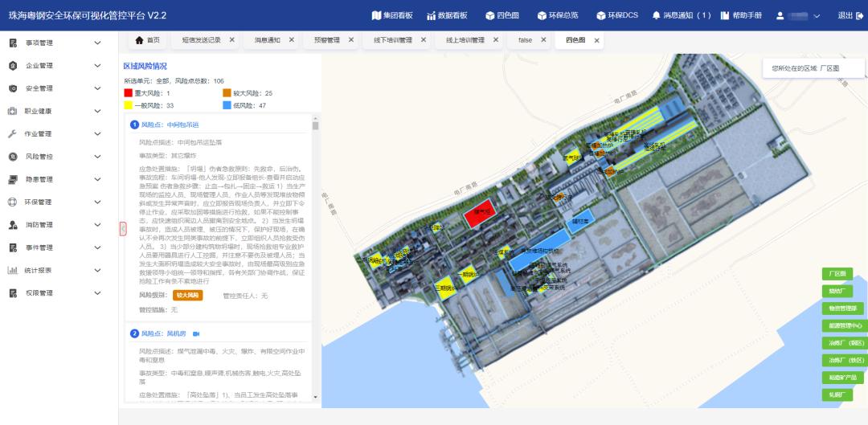Click the yellow 一般风险 legend swatch
This screenshot has height=425, width=868.
tap(128, 105)
